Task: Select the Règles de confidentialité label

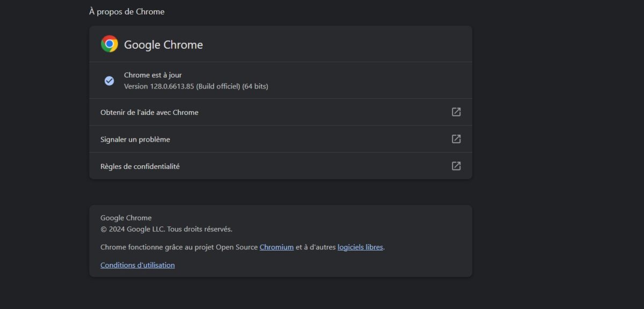Action: coord(140,166)
